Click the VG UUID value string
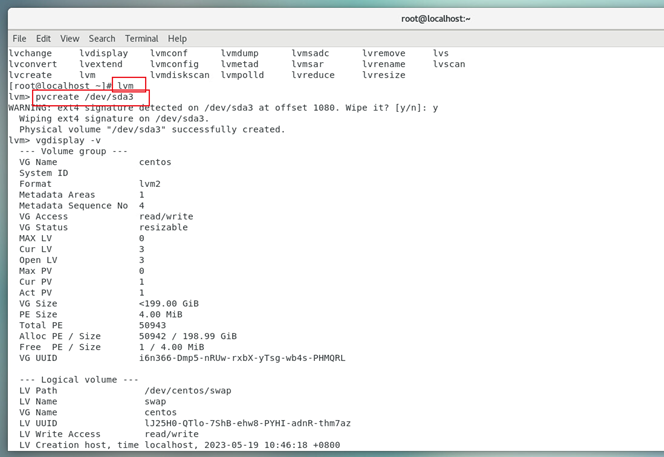The width and height of the screenshot is (664, 457). (242, 358)
